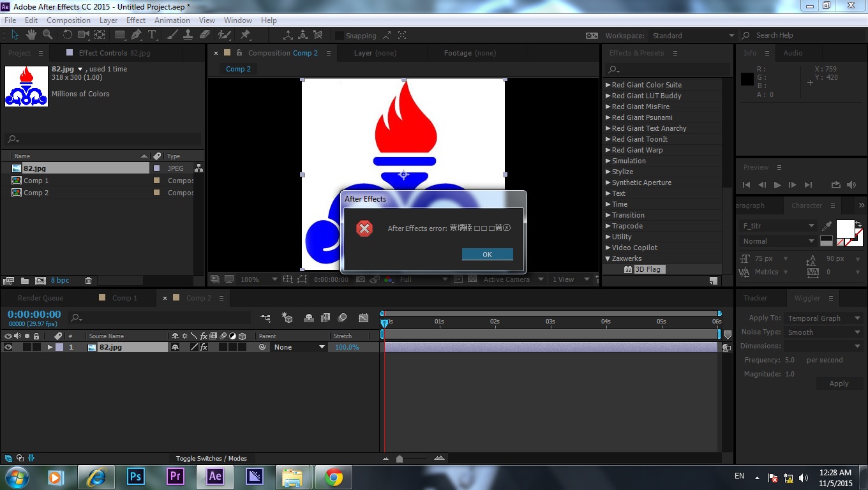Select the Roto Brush tool
868x490 pixels.
[224, 35]
